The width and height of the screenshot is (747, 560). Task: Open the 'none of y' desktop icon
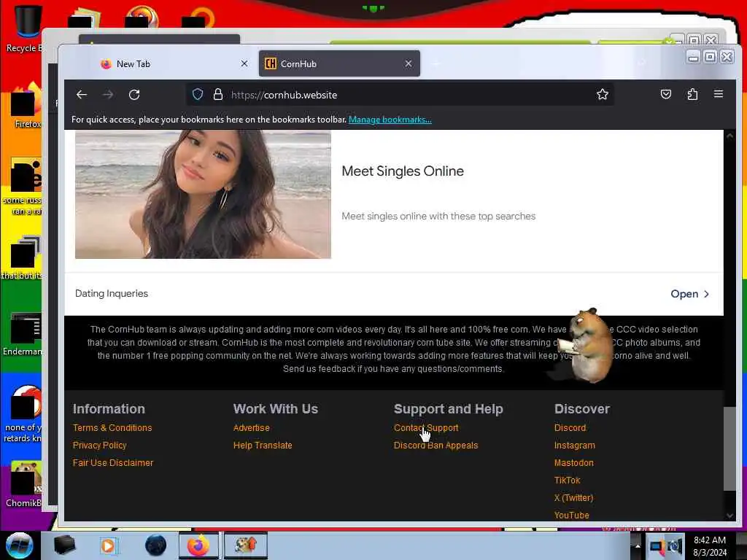tap(23, 414)
